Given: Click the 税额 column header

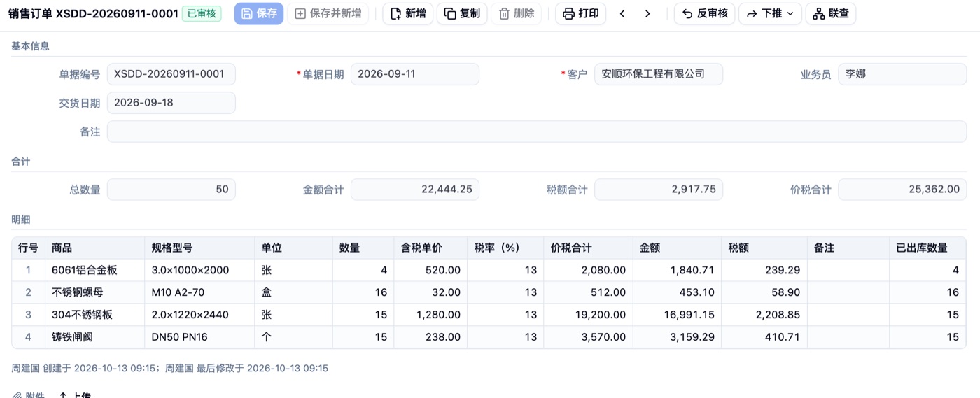Looking at the screenshot, I should pos(764,248).
